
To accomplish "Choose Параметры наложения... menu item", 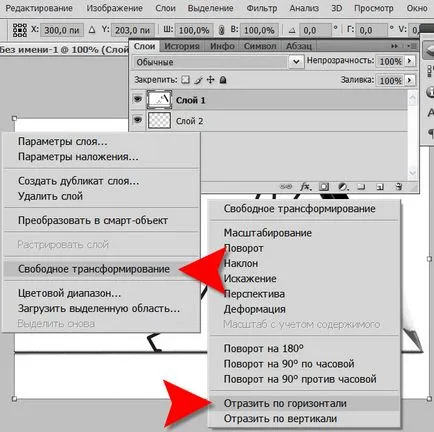I will (78, 157).
